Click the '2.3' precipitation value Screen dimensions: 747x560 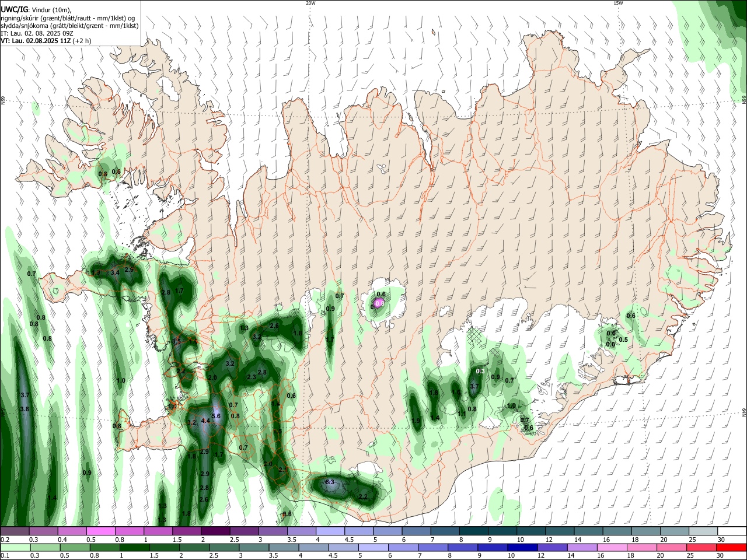pos(252,377)
